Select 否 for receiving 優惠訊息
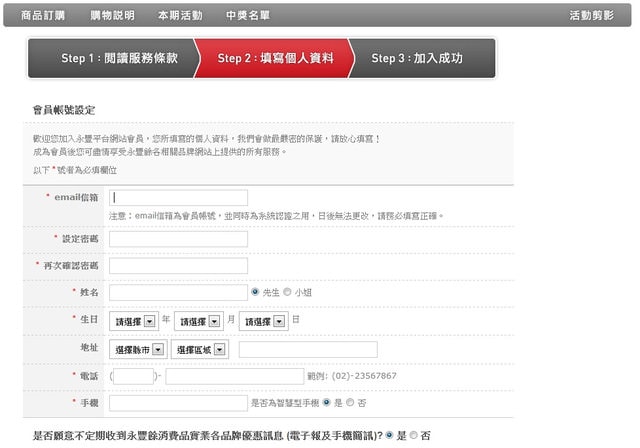The image size is (640, 448). click(x=413, y=435)
